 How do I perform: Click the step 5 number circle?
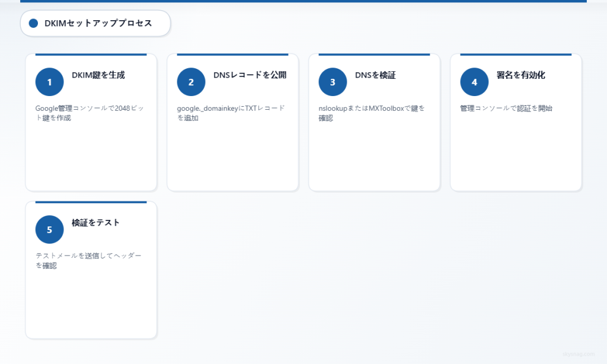50,229
